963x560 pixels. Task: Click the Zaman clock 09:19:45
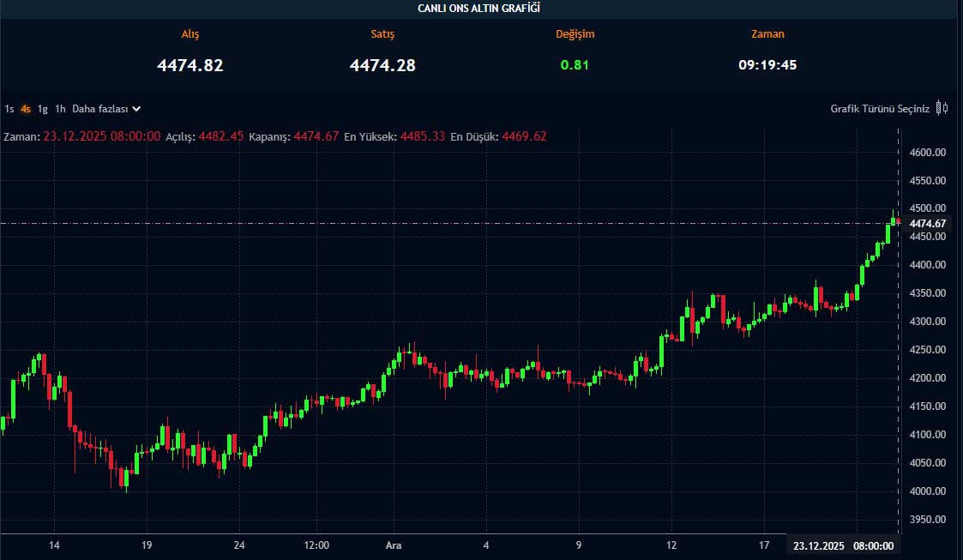point(767,65)
